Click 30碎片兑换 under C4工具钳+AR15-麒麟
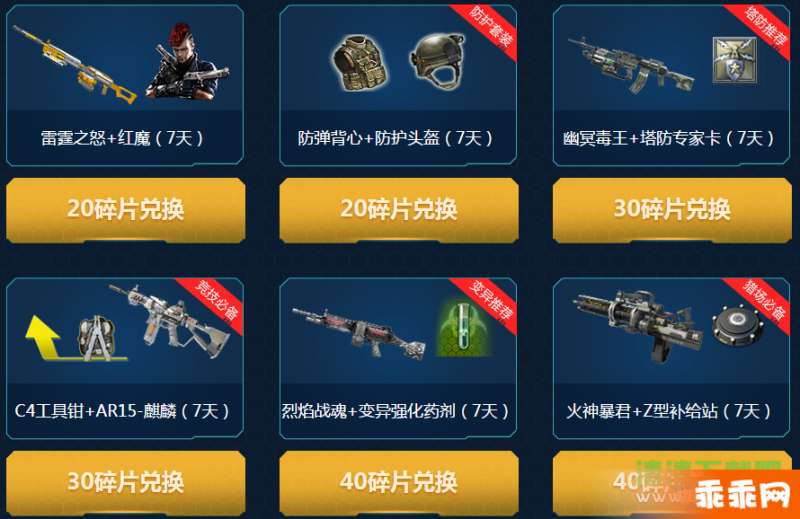This screenshot has height=519, width=800. tap(126, 482)
